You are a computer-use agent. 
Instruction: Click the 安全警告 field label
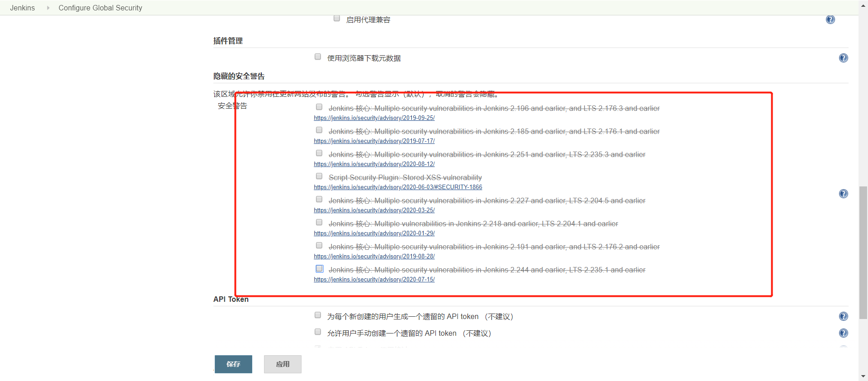point(232,106)
